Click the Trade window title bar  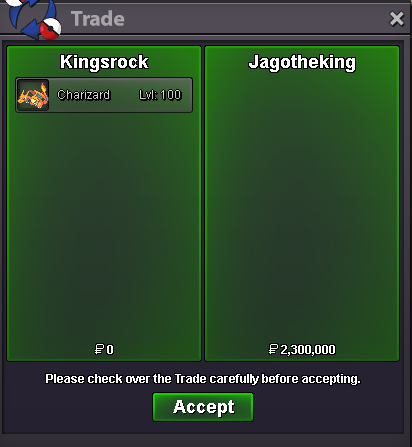(x=206, y=18)
